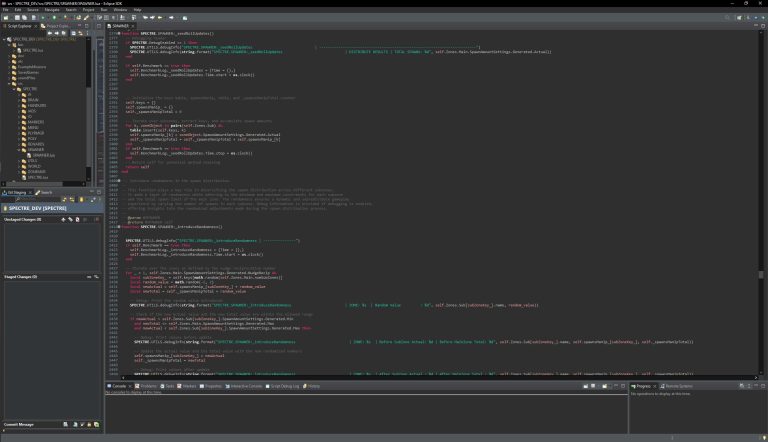Click the Add to index icon in Unstaged Changes
This screenshot has height=442, width=768.
click(63, 220)
